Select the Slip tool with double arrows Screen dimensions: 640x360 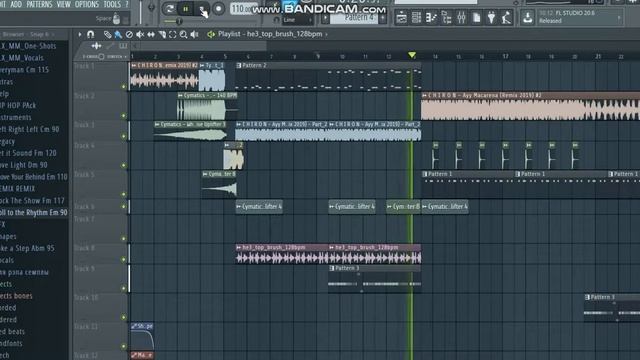151,35
